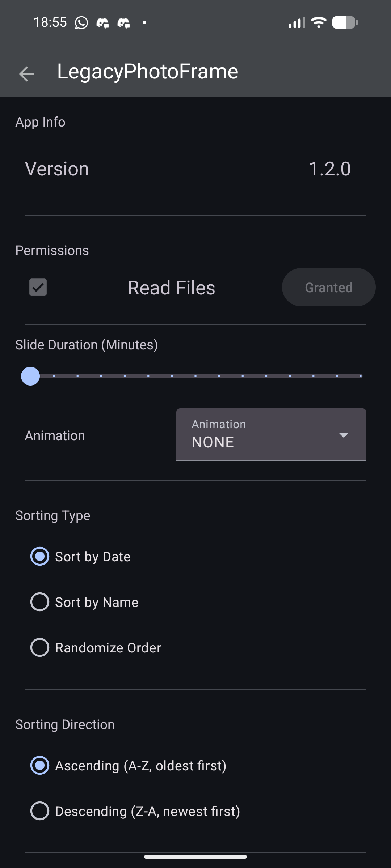Tap the first Discord notification icon

(x=103, y=23)
